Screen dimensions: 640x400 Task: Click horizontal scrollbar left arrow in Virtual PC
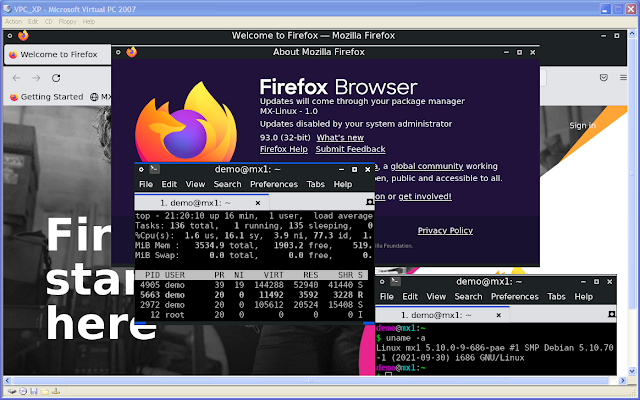click(x=7, y=380)
